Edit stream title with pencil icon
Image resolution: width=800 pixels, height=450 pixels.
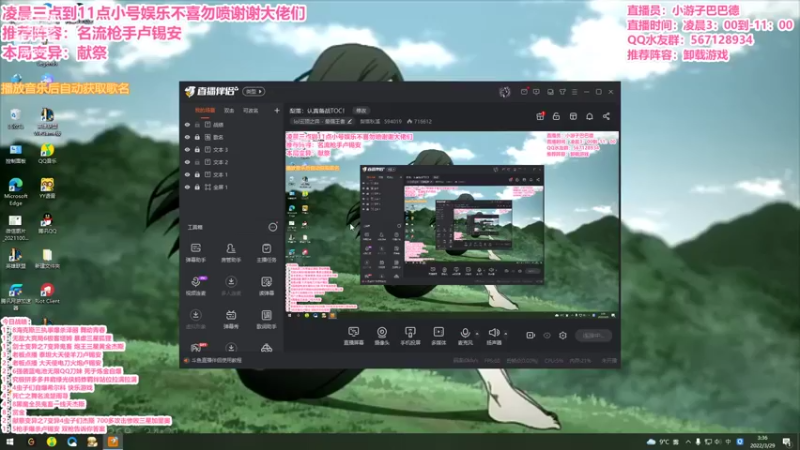[x=349, y=121]
